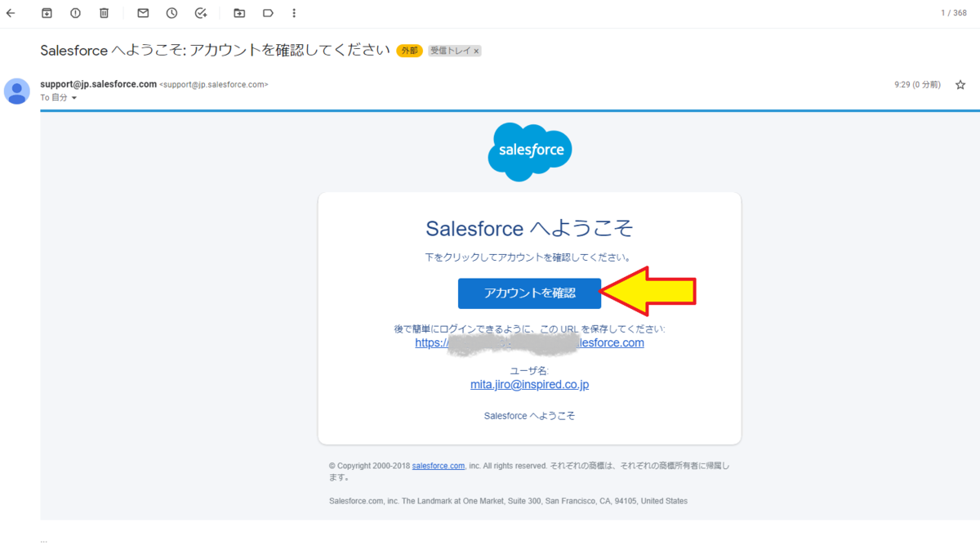Image resolution: width=980 pixels, height=550 pixels.
Task: Go back to the inbox with back arrow
Action: tap(11, 13)
